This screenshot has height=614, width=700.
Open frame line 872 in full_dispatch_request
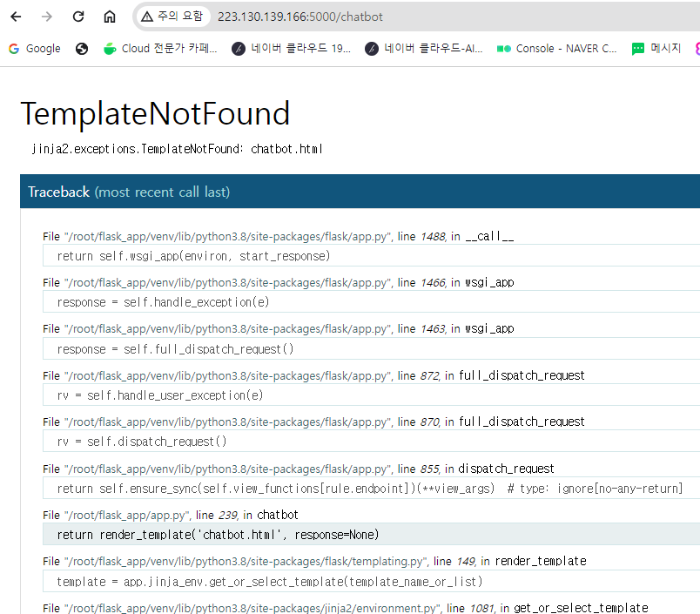313,375
